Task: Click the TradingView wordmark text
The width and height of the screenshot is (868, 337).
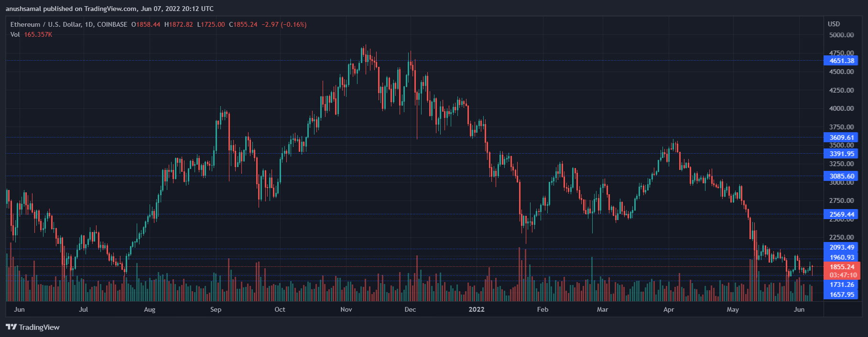Action: (x=39, y=327)
